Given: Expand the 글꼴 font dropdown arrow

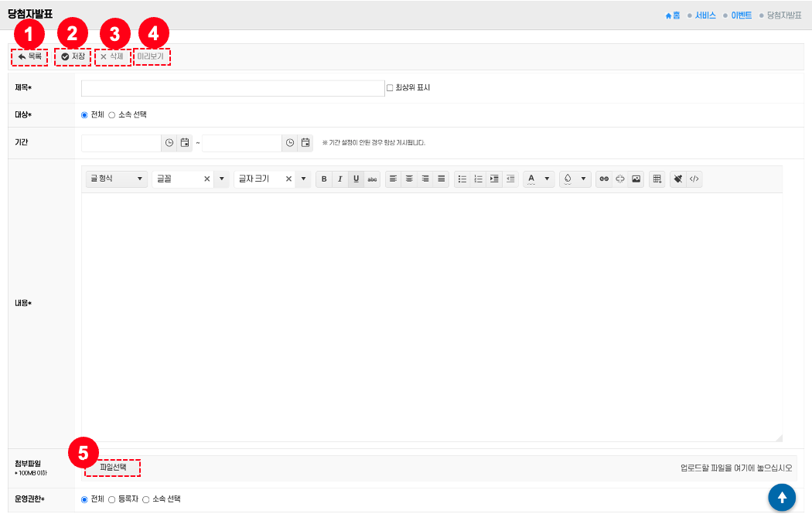Looking at the screenshot, I should pyautogui.click(x=222, y=179).
